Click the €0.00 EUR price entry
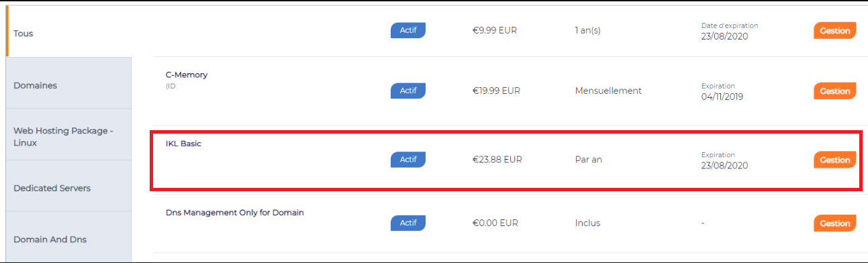868x263 pixels. 495,223
